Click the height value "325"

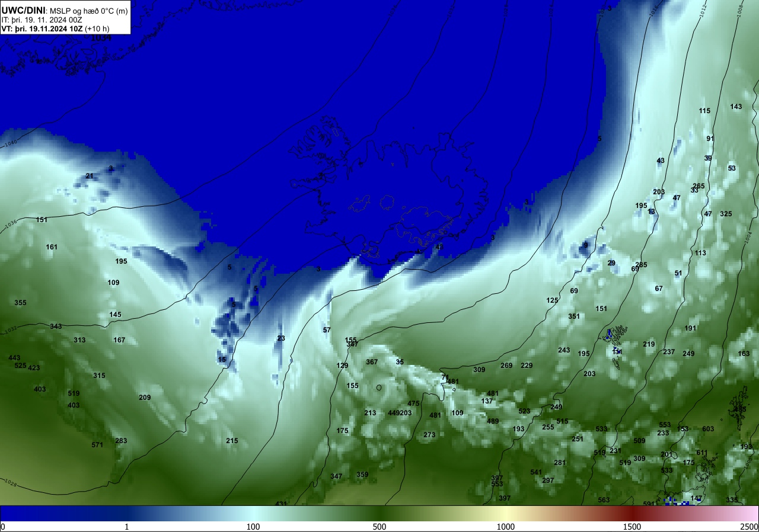pyautogui.click(x=726, y=214)
